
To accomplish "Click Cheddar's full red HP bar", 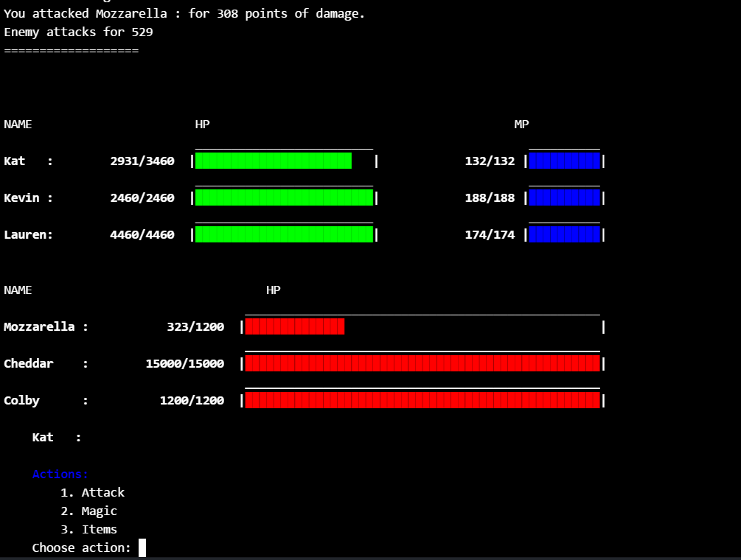I will pos(420,363).
